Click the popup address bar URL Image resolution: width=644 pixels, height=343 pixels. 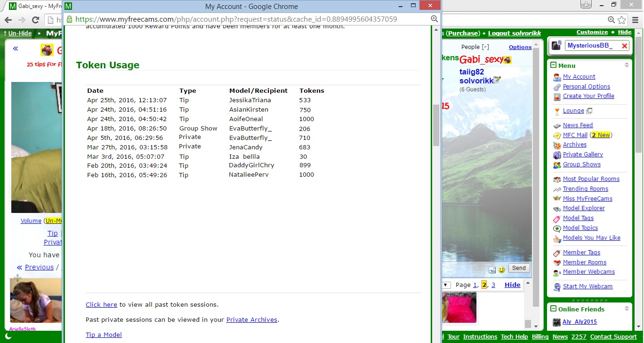tap(236, 19)
